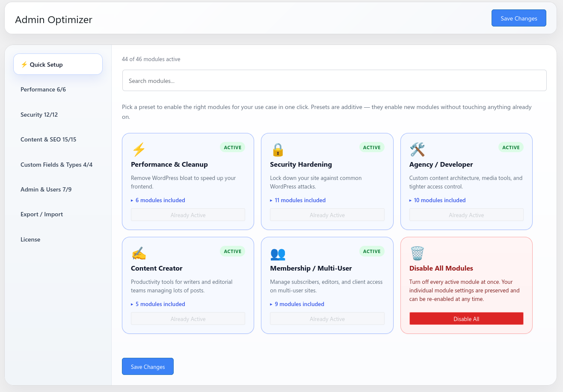This screenshot has height=392, width=563.
Task: Click the ACTIVE badge on Security Hardening
Action: [372, 147]
